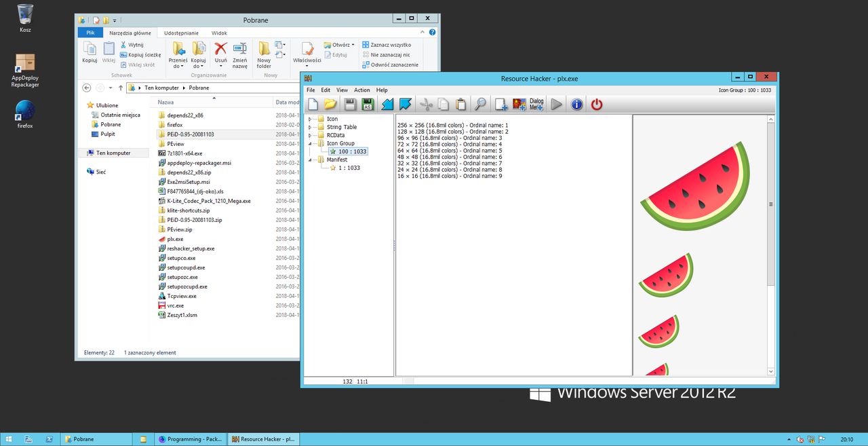Image resolution: width=868 pixels, height=446 pixels.
Task: Open AppDeploy Repackager desktop icon
Action: [x=25, y=71]
